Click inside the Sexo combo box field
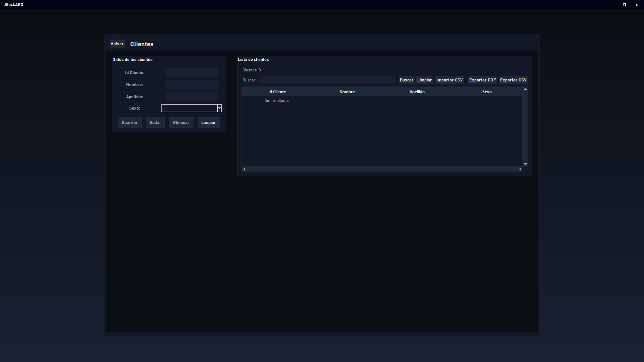The height and width of the screenshot is (362, 644). [189, 108]
